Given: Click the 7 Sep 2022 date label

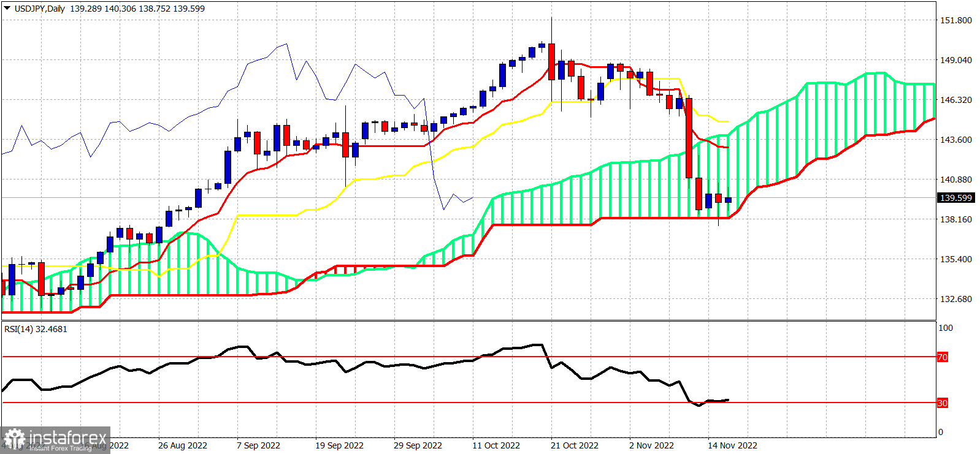Looking at the screenshot, I should pyautogui.click(x=258, y=445).
